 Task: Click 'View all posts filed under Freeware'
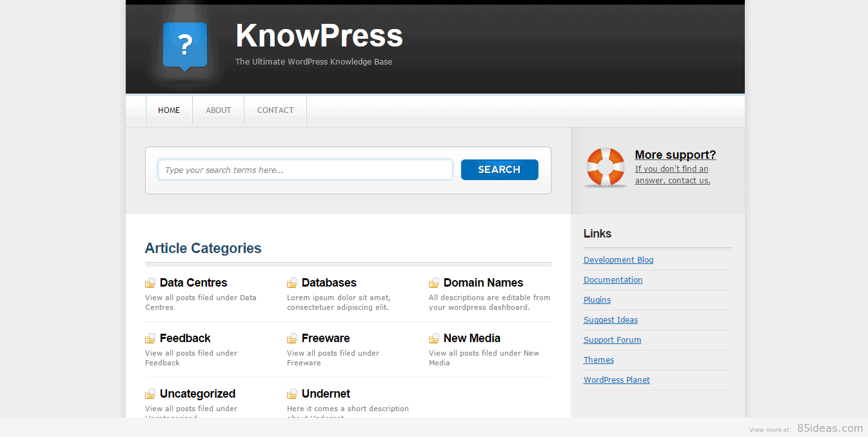click(333, 358)
